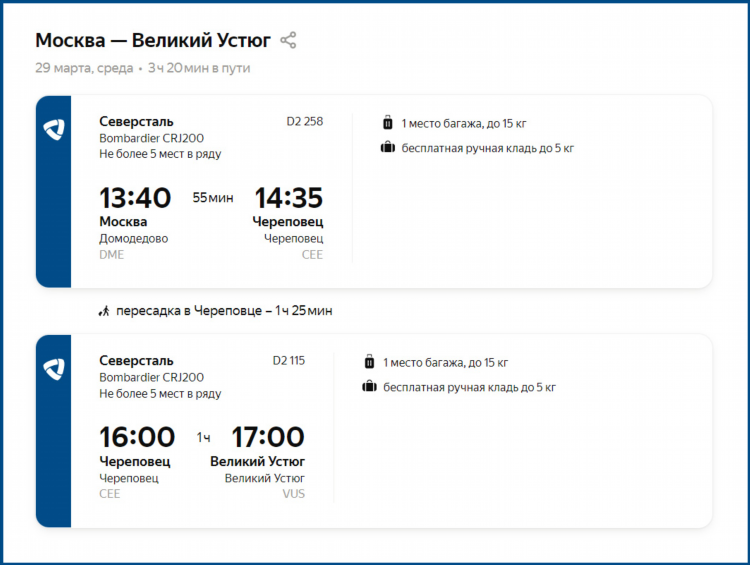Click the VUS airport code
The width and height of the screenshot is (750, 565).
point(293,494)
